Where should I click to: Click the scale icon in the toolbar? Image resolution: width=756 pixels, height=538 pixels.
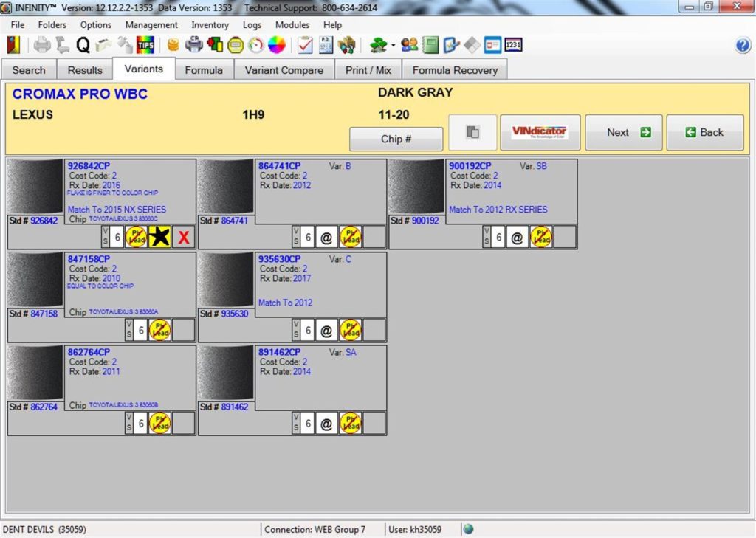pyautogui.click(x=62, y=45)
